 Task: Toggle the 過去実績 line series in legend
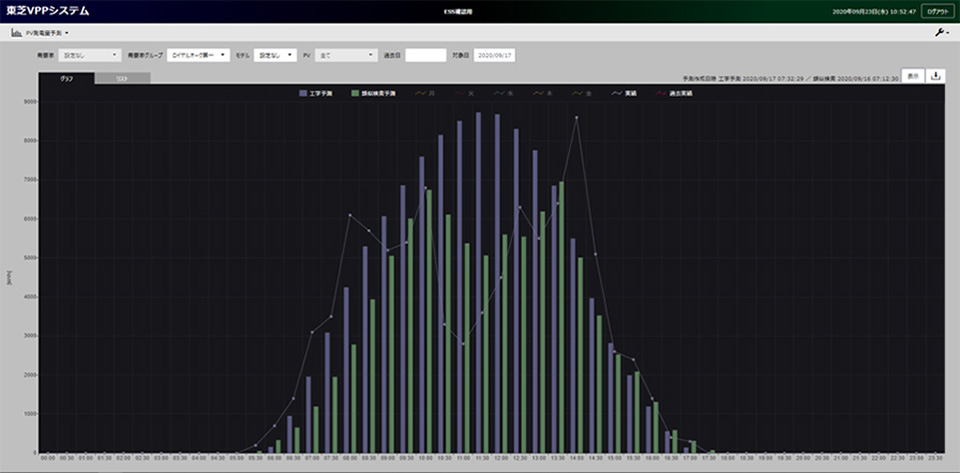point(676,94)
